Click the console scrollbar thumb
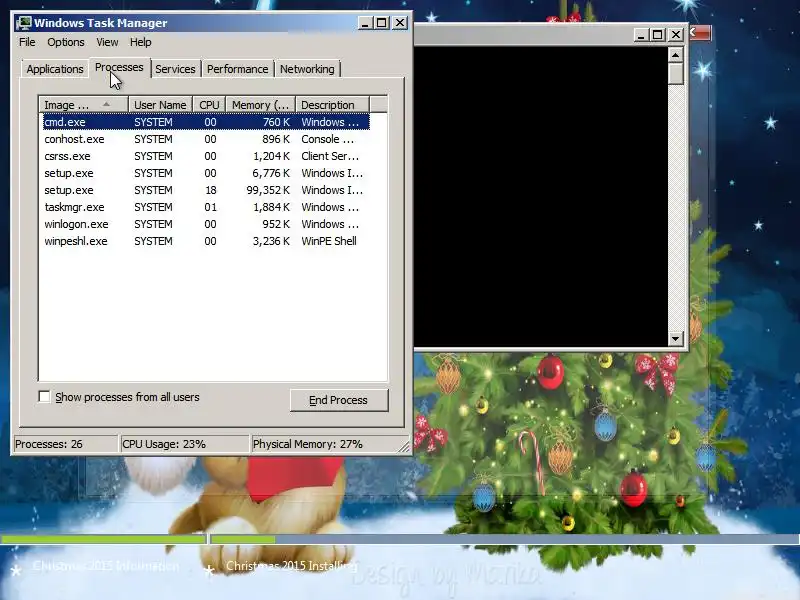The image size is (800, 600). click(x=676, y=73)
